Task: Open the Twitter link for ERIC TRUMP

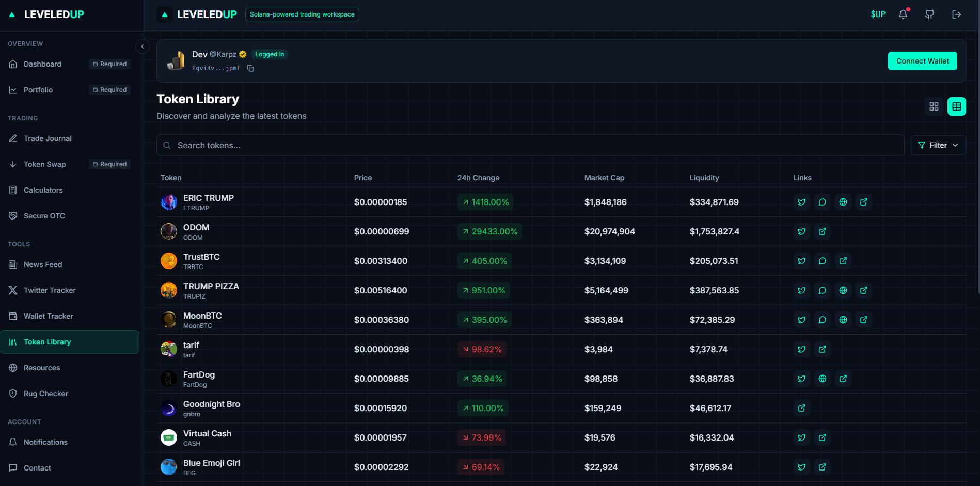Action: pyautogui.click(x=802, y=202)
